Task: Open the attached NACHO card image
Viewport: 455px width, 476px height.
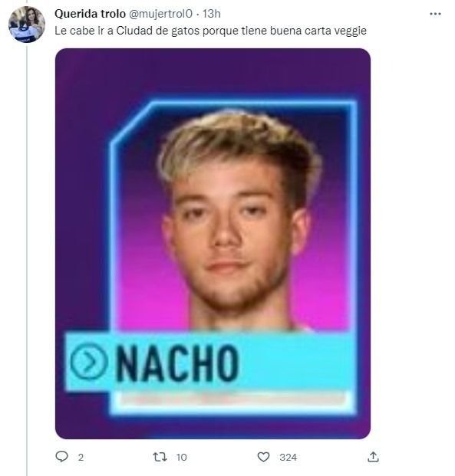Action: click(213, 244)
